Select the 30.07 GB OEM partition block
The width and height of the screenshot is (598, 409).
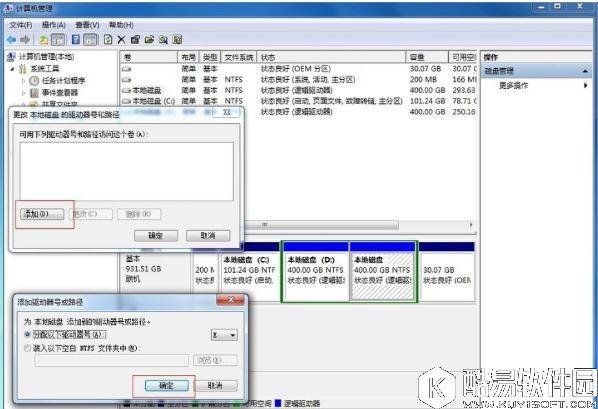447,272
